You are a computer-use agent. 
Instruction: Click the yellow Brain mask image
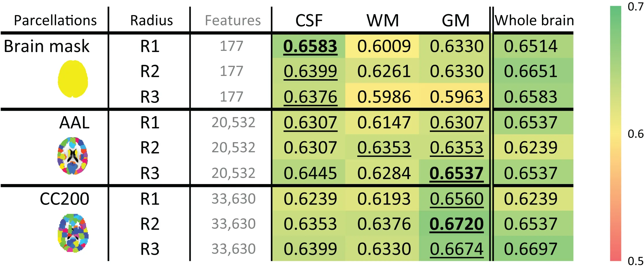point(73,79)
